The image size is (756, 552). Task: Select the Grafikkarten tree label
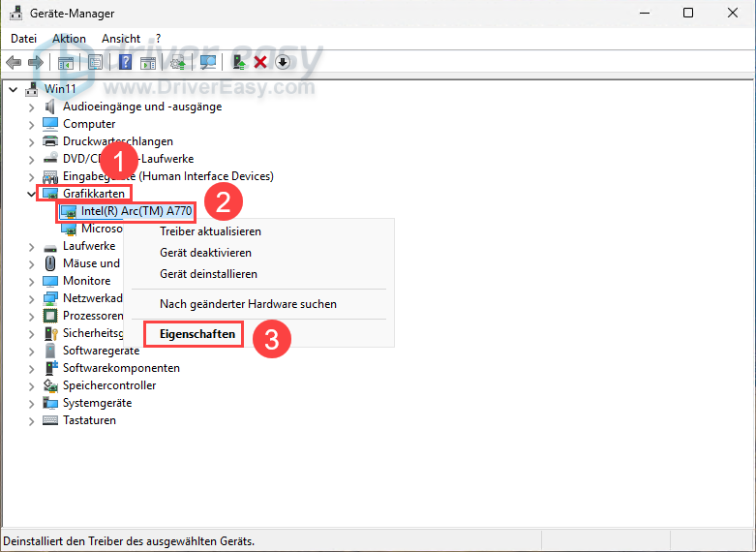[94, 194]
